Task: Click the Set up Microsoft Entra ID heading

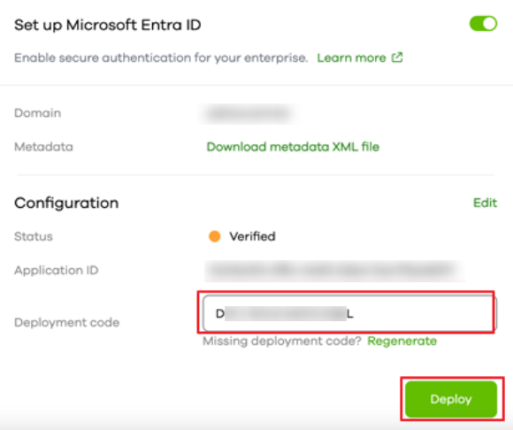Action: [x=108, y=25]
